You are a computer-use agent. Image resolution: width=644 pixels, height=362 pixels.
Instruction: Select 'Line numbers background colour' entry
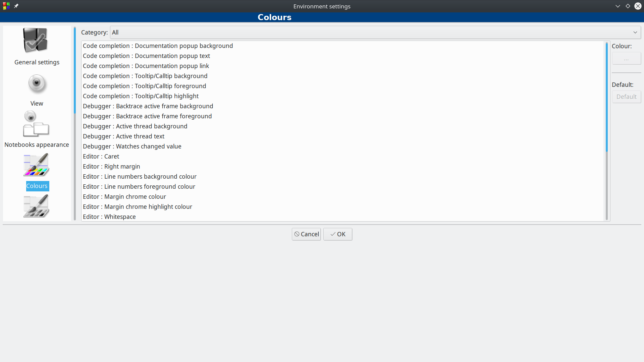(x=342, y=177)
